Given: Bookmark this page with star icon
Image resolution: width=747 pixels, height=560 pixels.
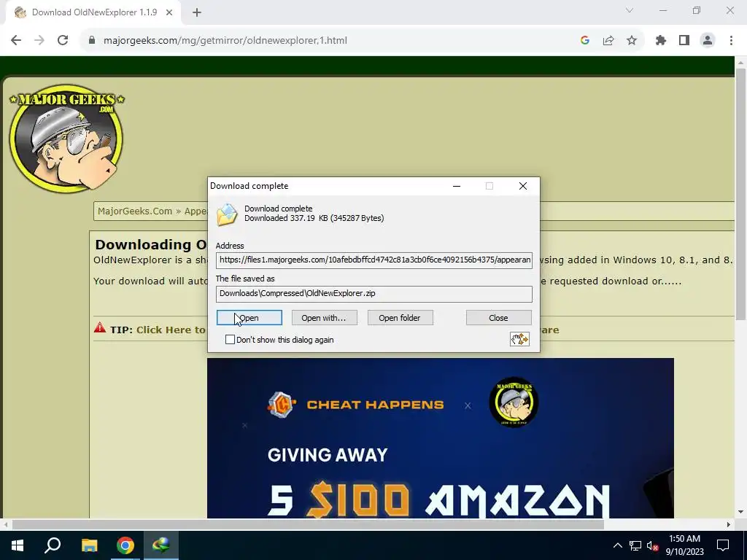Looking at the screenshot, I should click(x=632, y=41).
